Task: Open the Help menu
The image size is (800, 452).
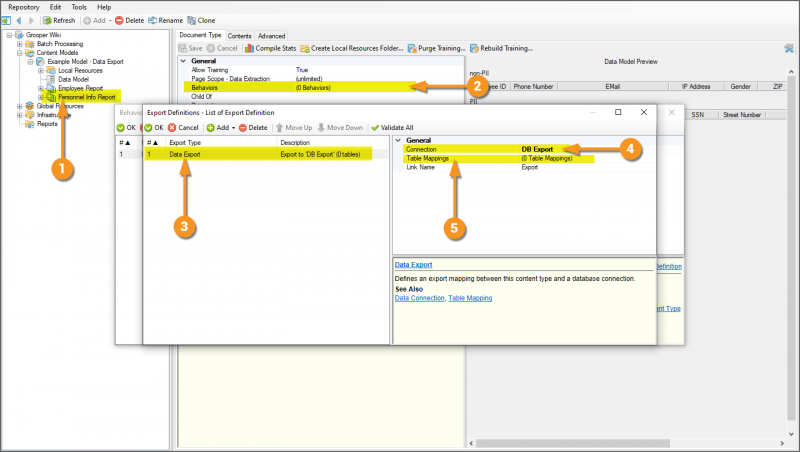Action: point(104,7)
